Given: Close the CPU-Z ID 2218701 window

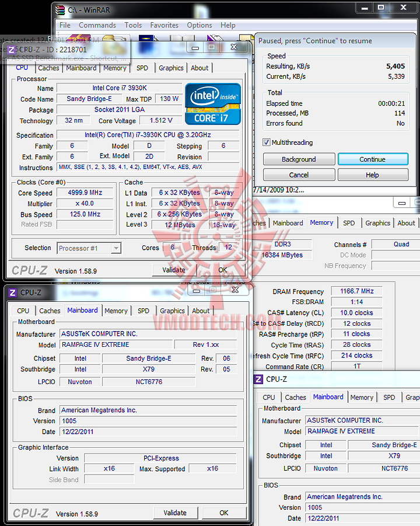Looking at the screenshot, I should [234, 47].
